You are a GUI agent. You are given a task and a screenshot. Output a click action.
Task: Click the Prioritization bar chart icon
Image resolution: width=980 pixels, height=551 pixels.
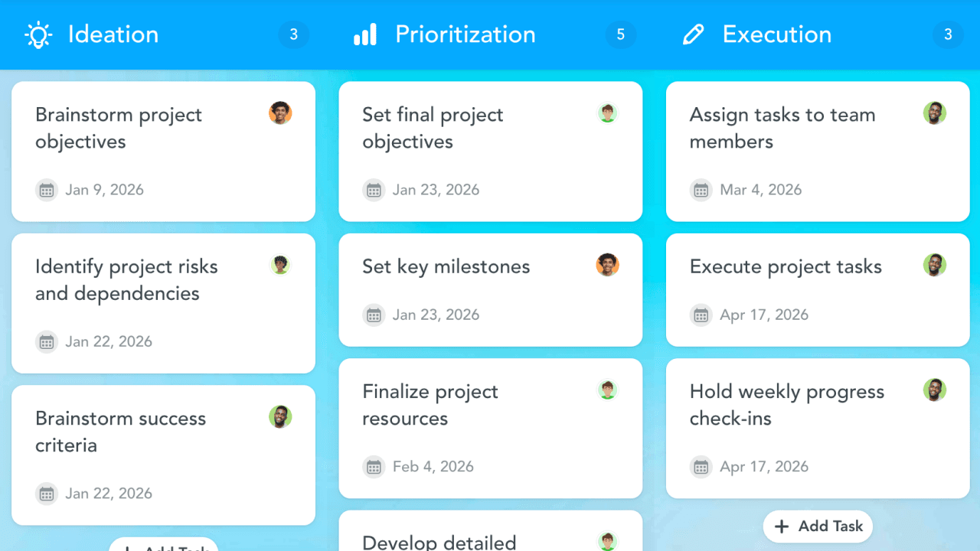[x=365, y=34]
